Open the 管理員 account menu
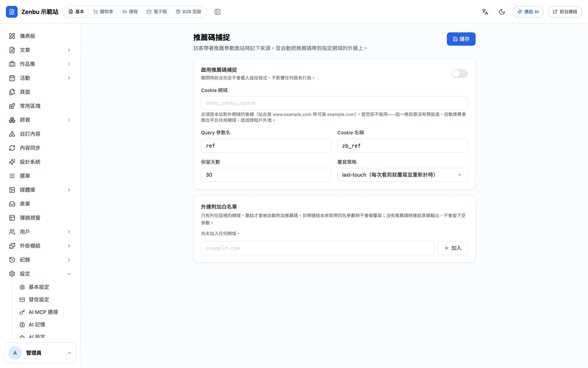Image resolution: width=588 pixels, height=368 pixels. [40, 353]
